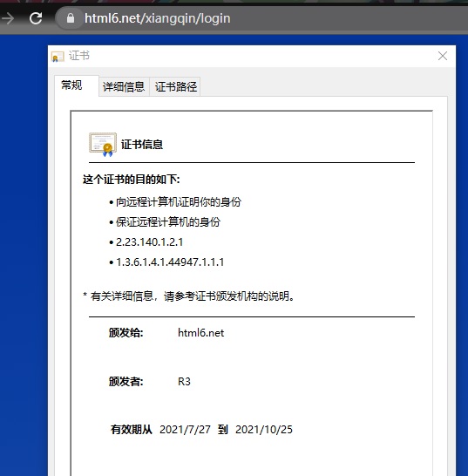Screen dimensions: 468x476
Task: Select the 常规 tab
Action: [71, 85]
